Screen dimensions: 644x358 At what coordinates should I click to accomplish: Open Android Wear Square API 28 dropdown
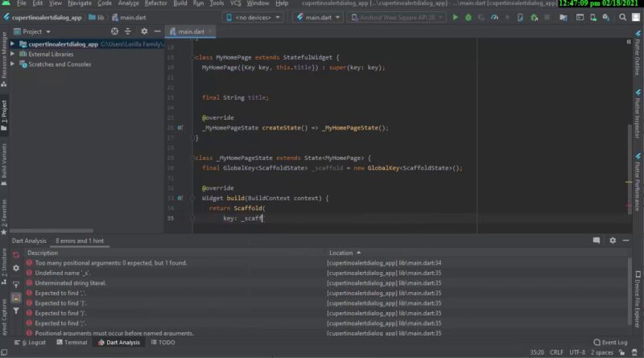tap(397, 17)
